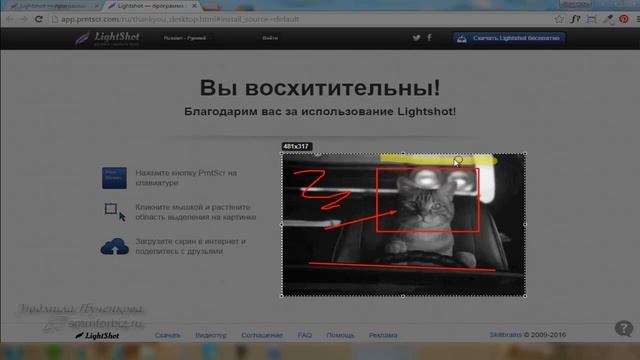Go back using the browser back arrow
The image size is (640, 360).
click(x=10, y=19)
